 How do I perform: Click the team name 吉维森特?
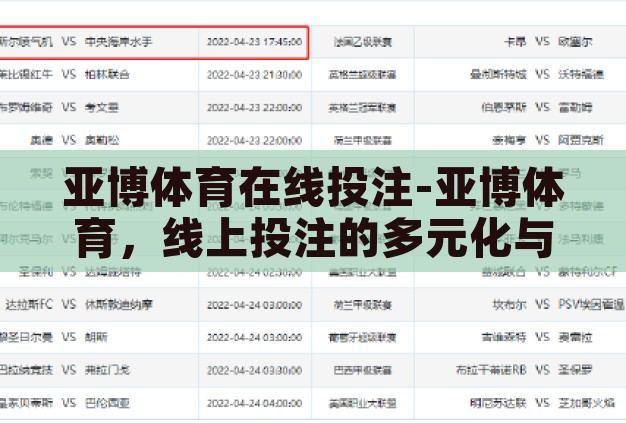[504, 337]
